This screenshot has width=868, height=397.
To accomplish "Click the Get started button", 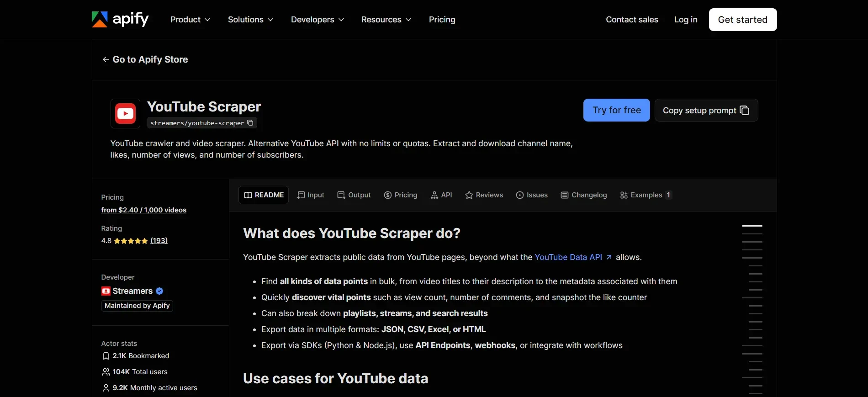I will pos(743,20).
